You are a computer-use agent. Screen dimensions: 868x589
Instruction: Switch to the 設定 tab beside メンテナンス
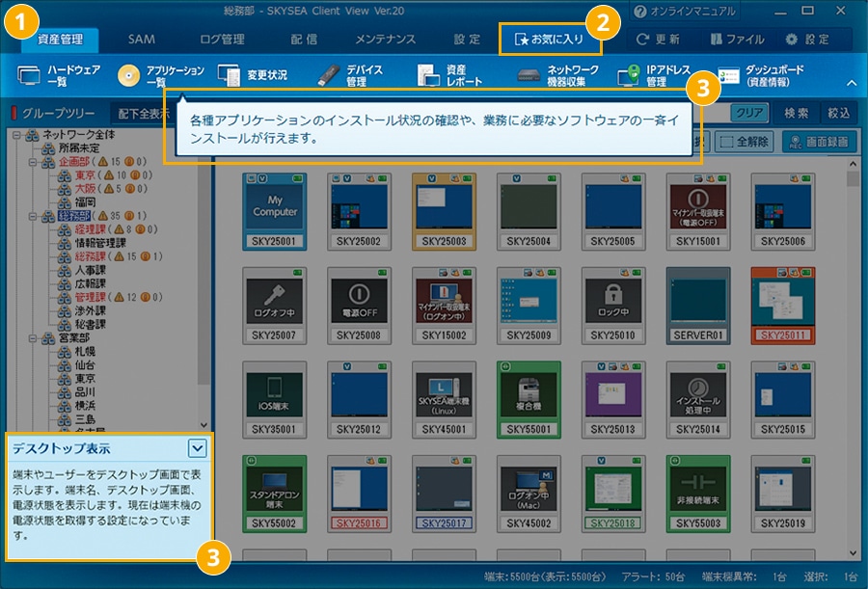467,40
